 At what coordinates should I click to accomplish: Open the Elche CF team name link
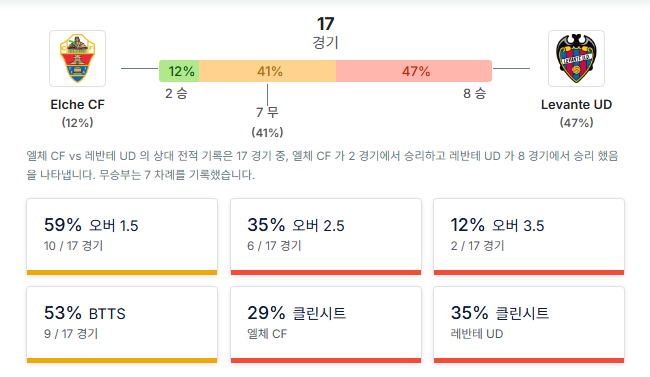click(x=78, y=105)
